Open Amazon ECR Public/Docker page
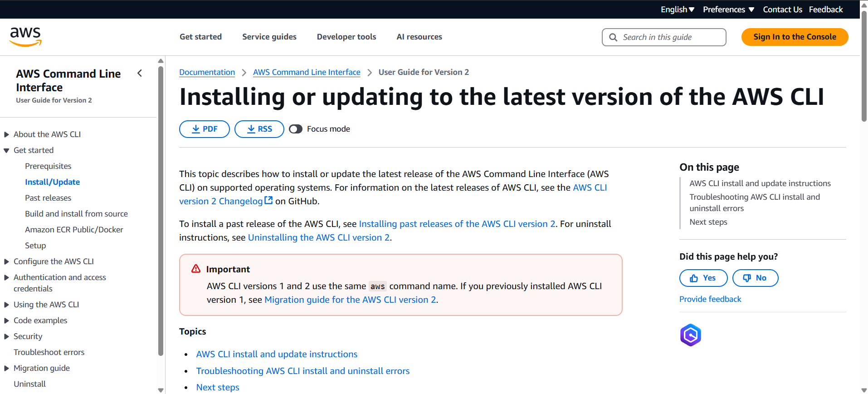The width and height of the screenshot is (868, 394). pyautogui.click(x=74, y=230)
